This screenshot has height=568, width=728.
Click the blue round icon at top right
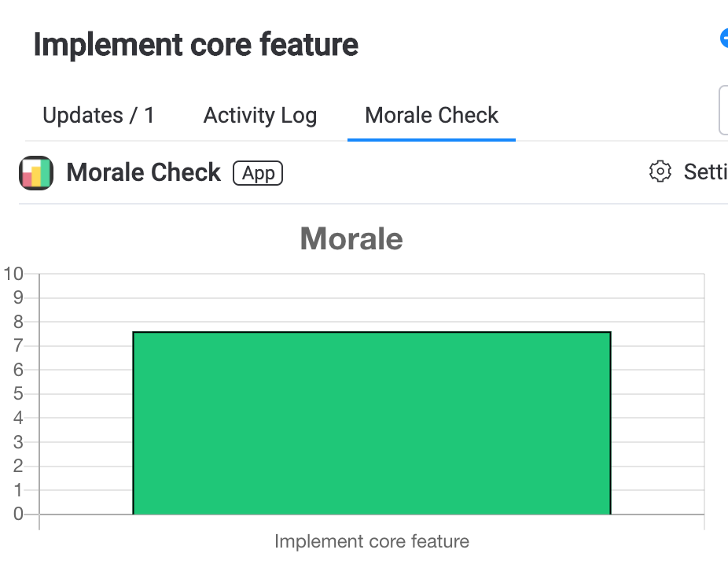[723, 39]
